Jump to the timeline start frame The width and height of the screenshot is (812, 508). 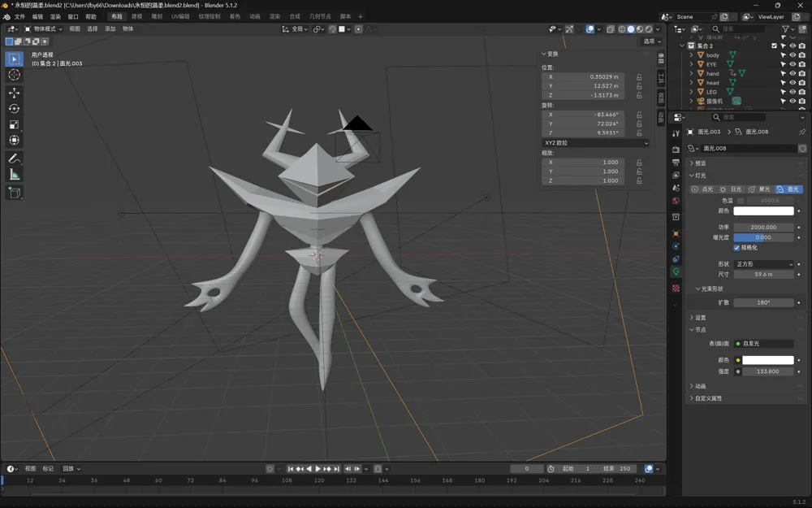coord(291,469)
